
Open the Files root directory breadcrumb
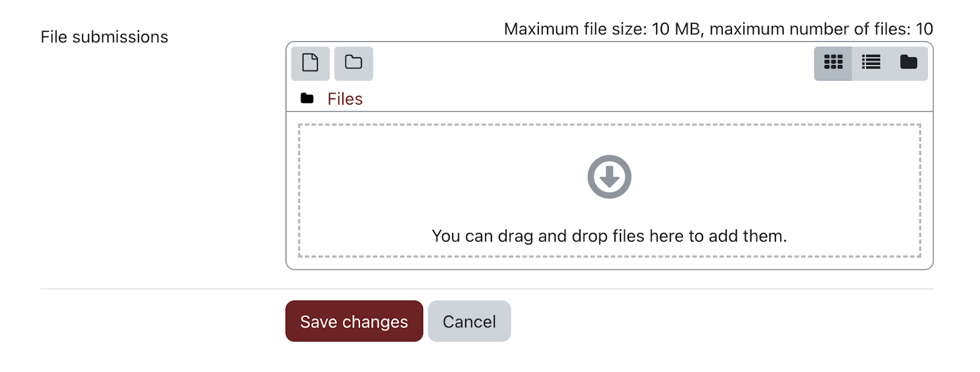tap(345, 98)
